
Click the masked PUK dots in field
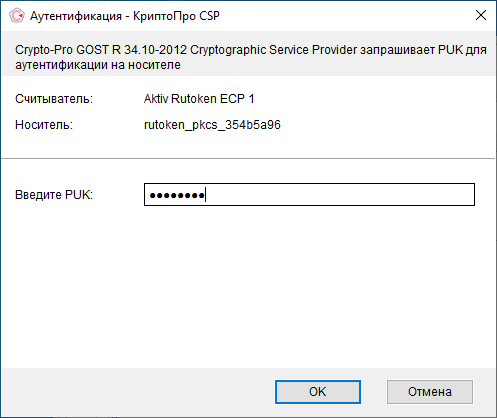(177, 195)
